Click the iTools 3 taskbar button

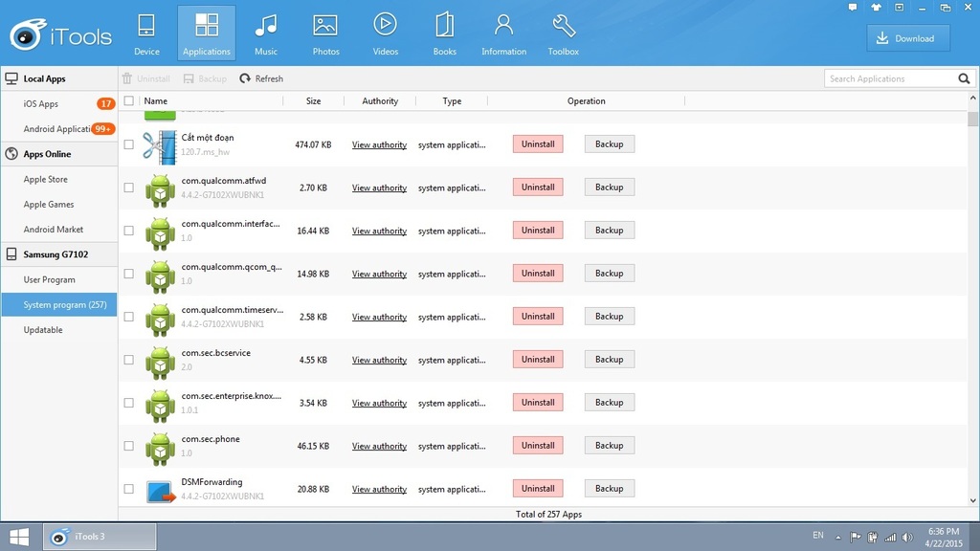pyautogui.click(x=100, y=537)
